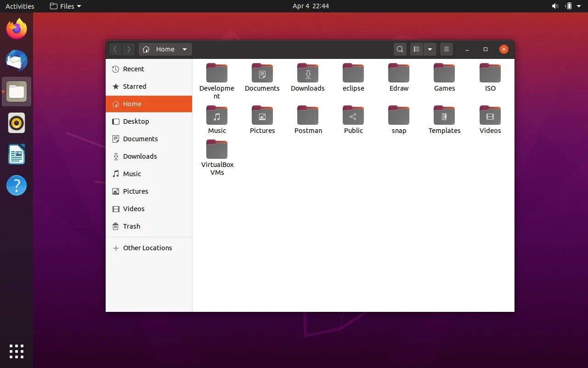Select the Music folder icon in grid
Screen dimensions: 588x368
[217, 115]
